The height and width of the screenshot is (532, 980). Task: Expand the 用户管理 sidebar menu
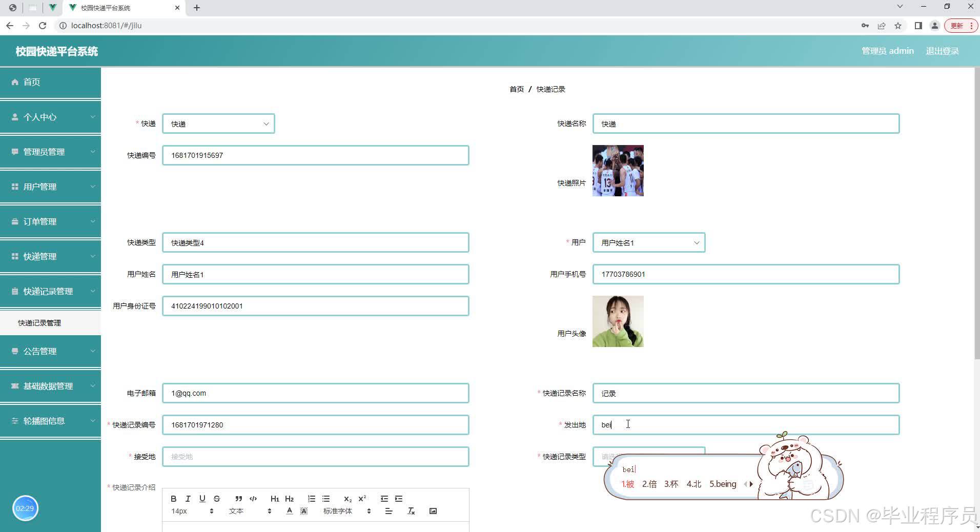tap(50, 187)
